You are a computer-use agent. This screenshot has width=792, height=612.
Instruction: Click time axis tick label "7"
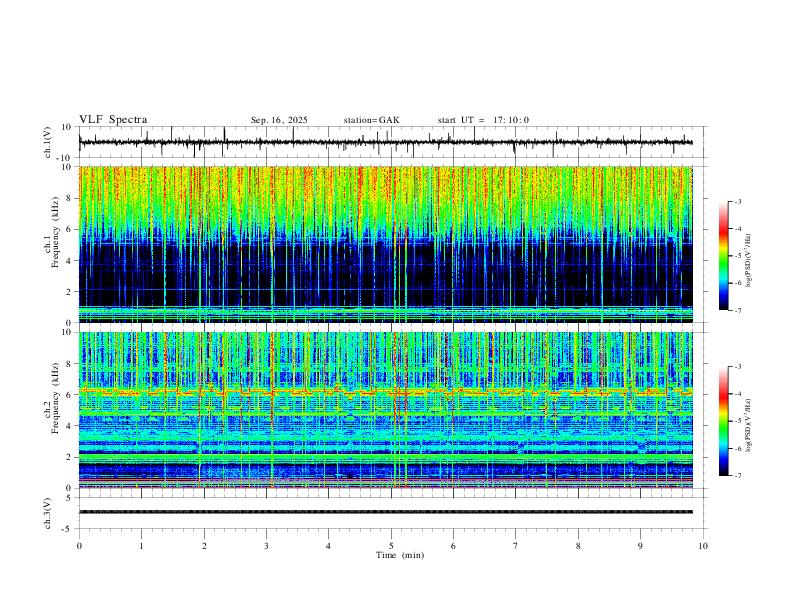[x=516, y=546]
